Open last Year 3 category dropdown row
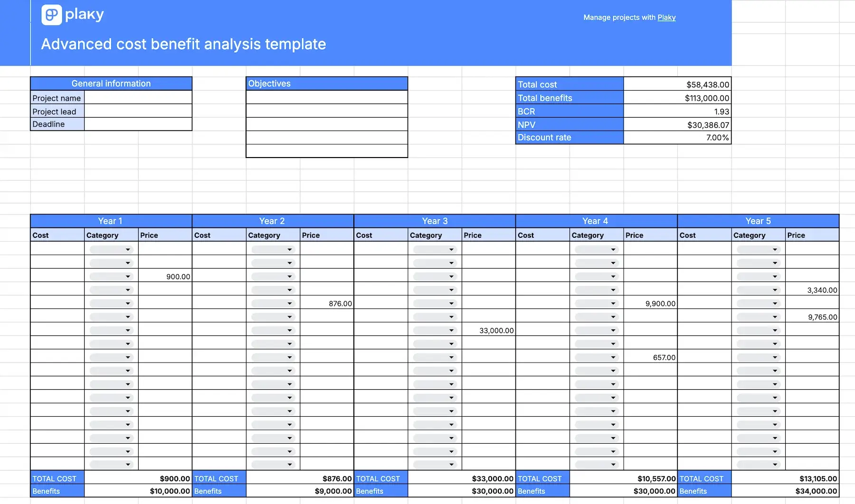Image resolution: width=855 pixels, height=504 pixels. [434, 465]
